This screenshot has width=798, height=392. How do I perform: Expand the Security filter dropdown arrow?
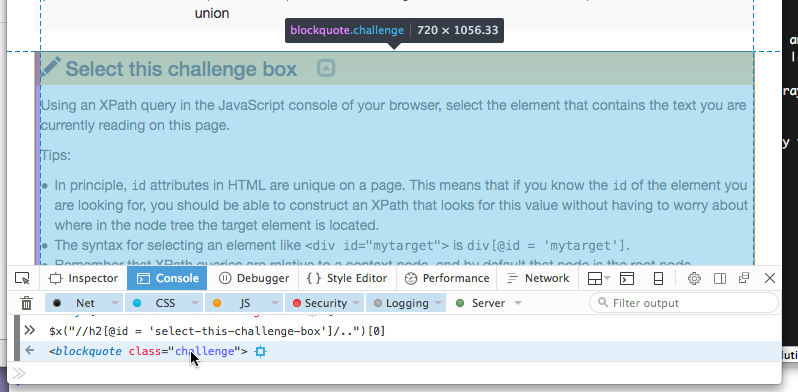pyautogui.click(x=357, y=303)
